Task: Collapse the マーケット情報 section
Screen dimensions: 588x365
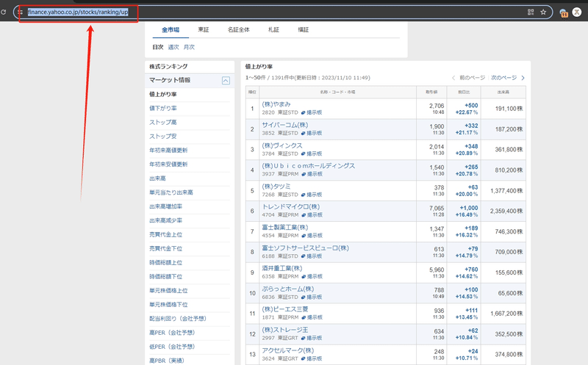Action: click(226, 80)
